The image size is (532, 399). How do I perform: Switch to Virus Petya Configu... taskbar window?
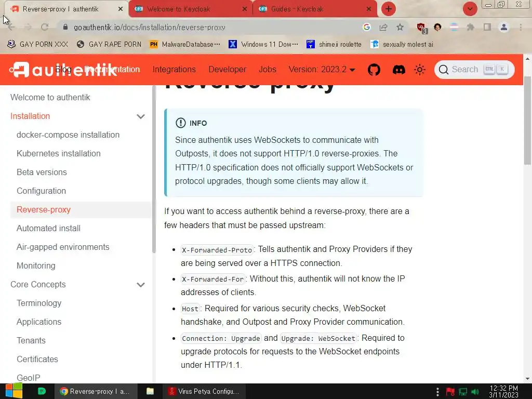[204, 391]
